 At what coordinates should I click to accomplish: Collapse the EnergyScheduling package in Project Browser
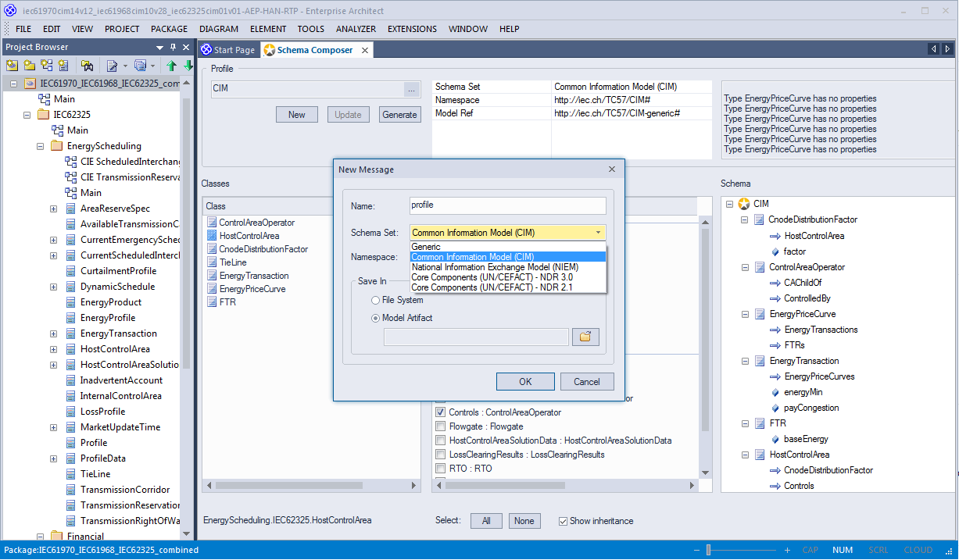click(40, 146)
